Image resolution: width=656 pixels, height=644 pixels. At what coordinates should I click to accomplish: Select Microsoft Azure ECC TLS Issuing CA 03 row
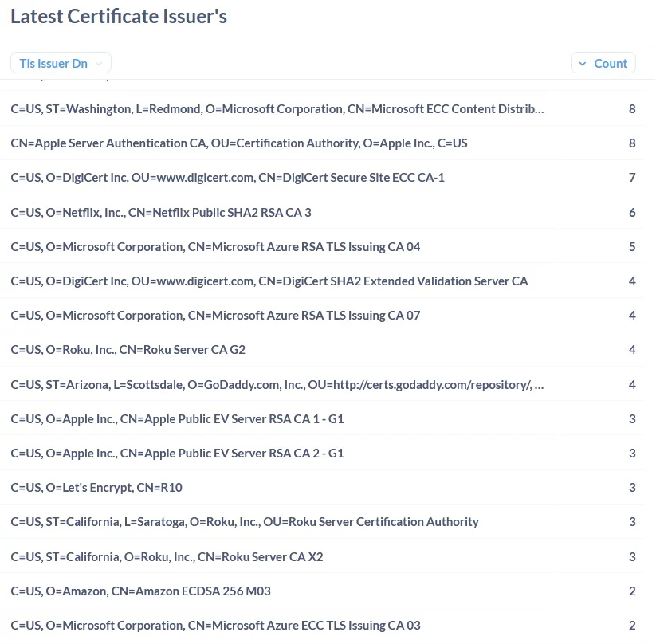point(322,625)
